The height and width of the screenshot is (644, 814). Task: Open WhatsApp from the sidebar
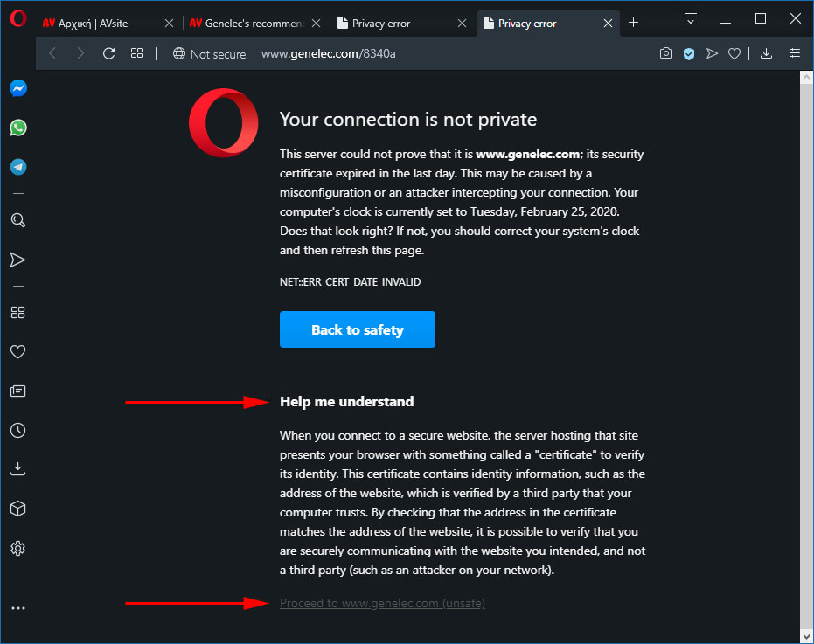click(x=18, y=128)
